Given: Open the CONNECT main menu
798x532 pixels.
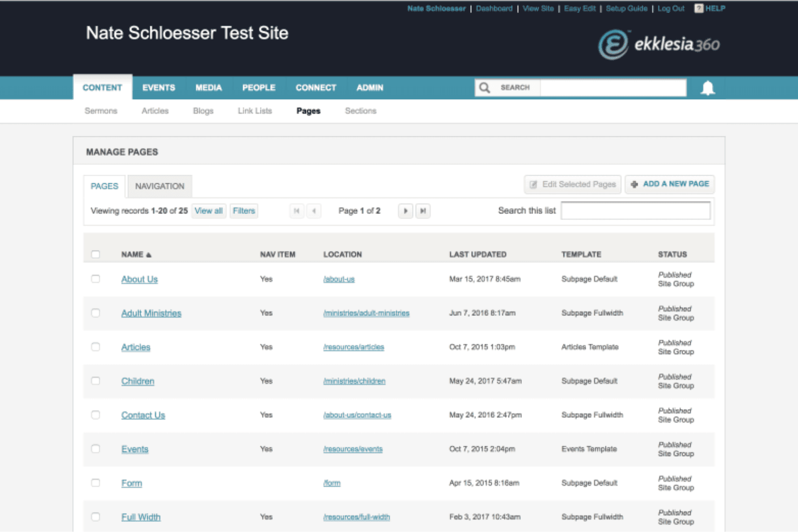Looking at the screenshot, I should [316, 87].
